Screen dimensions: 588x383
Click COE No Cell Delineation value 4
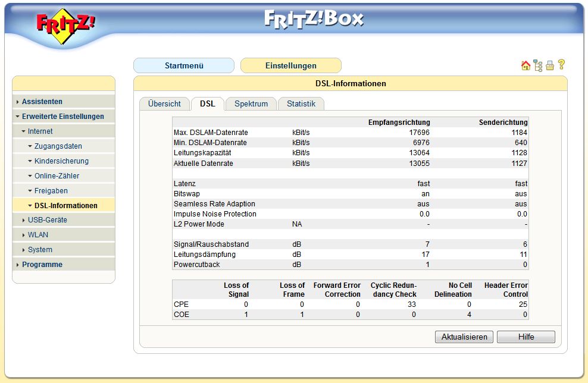point(469,315)
